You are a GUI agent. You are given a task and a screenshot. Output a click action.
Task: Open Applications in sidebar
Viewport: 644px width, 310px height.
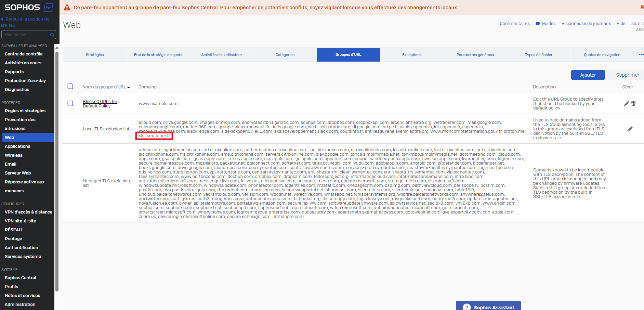[x=17, y=146]
